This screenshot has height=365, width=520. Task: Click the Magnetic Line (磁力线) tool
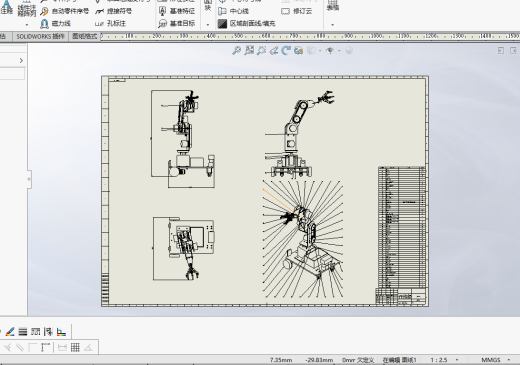pos(55,24)
